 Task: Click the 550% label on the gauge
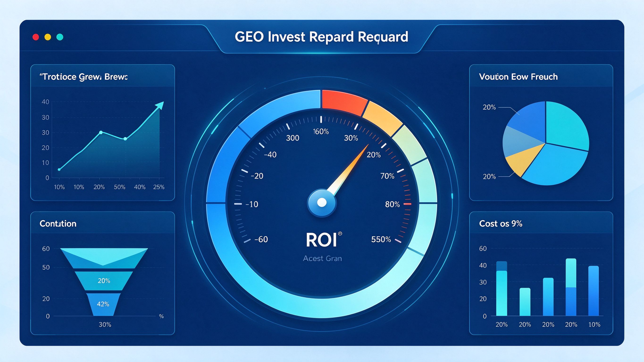click(381, 239)
